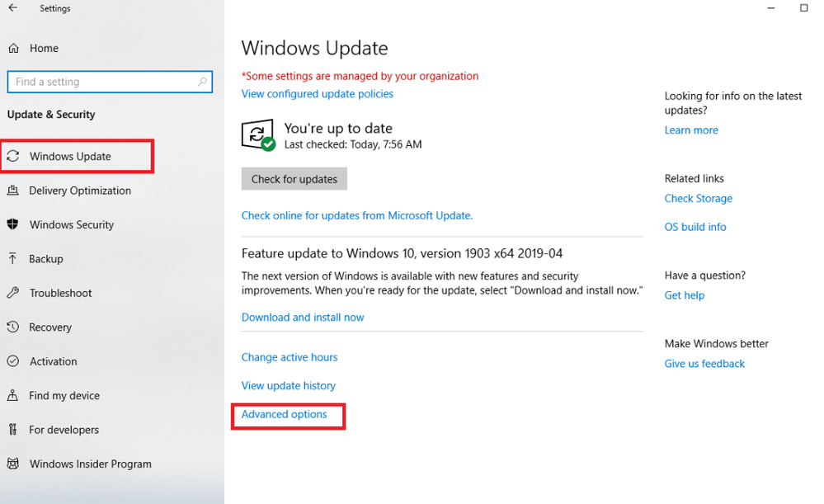Click the magnifier icon in search box
This screenshot has height=504, width=824.
coord(202,82)
